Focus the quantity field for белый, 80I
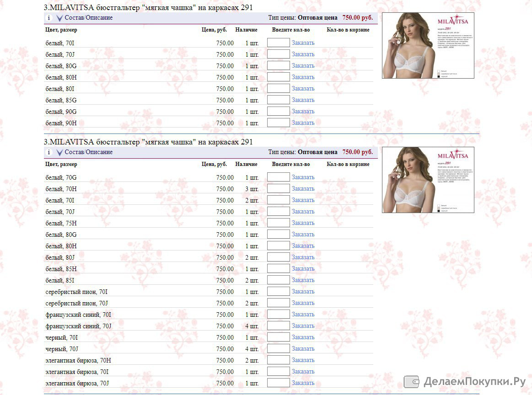The width and height of the screenshot is (532, 395). [x=278, y=89]
